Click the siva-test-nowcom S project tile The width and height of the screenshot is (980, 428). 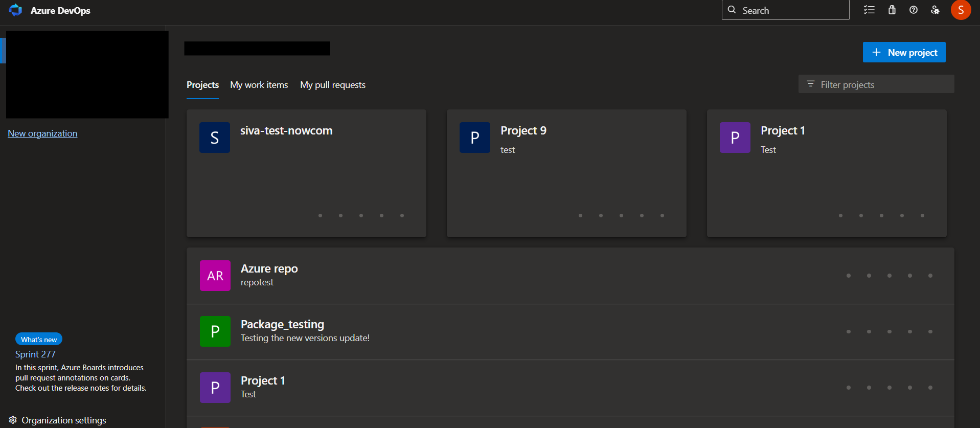click(x=215, y=138)
